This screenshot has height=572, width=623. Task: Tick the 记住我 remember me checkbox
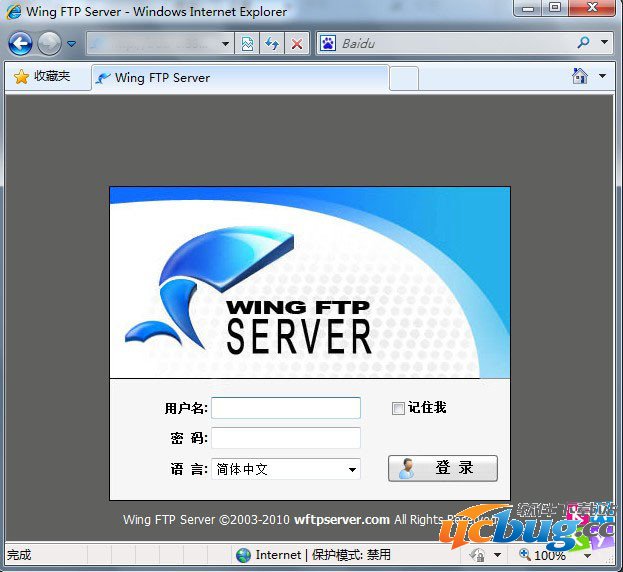398,408
